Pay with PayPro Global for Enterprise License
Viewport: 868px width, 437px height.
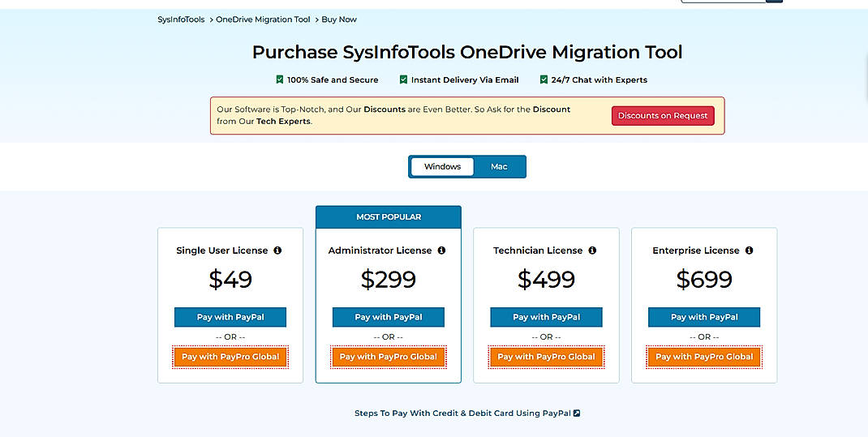point(704,357)
